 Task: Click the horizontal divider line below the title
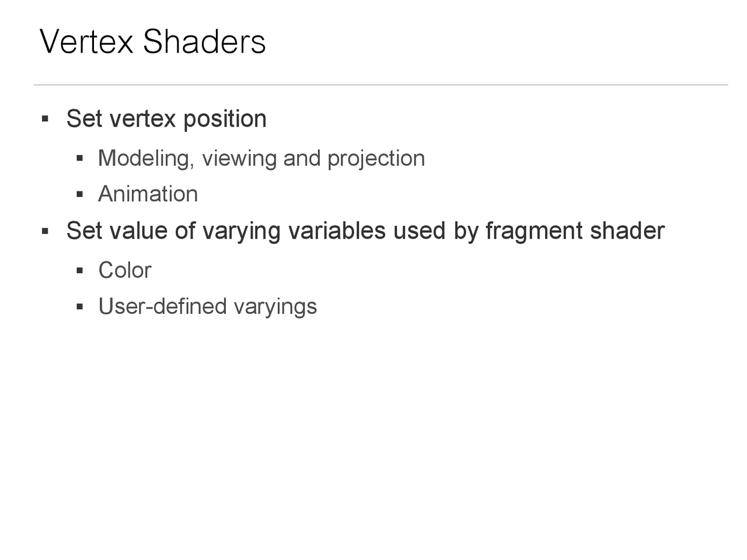pyautogui.click(x=381, y=85)
